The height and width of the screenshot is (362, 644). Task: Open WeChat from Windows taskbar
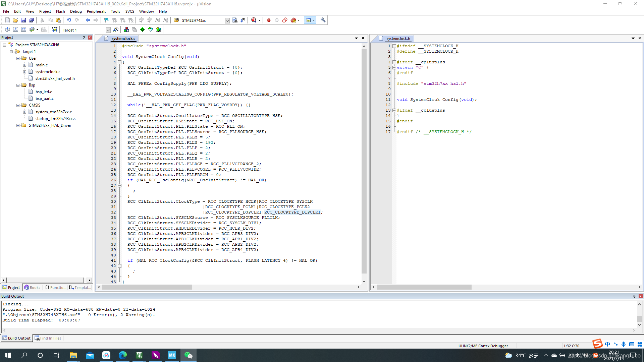pyautogui.click(x=188, y=355)
